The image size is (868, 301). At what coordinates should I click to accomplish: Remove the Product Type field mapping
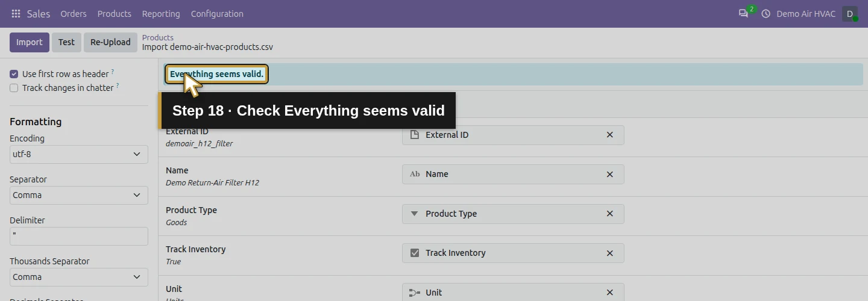609,214
